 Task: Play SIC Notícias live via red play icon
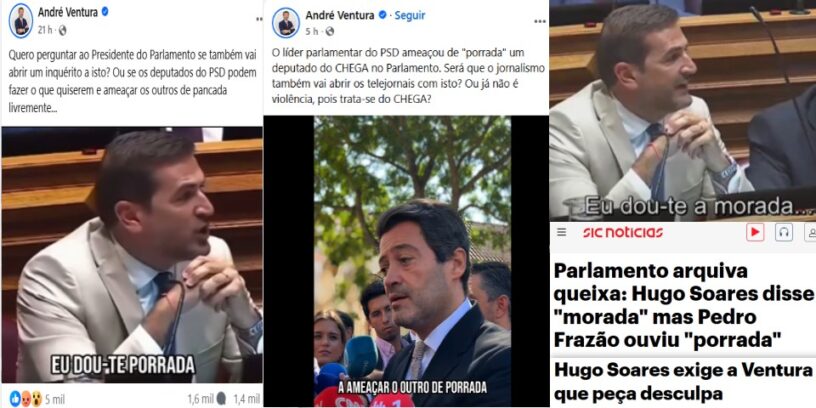(755, 232)
